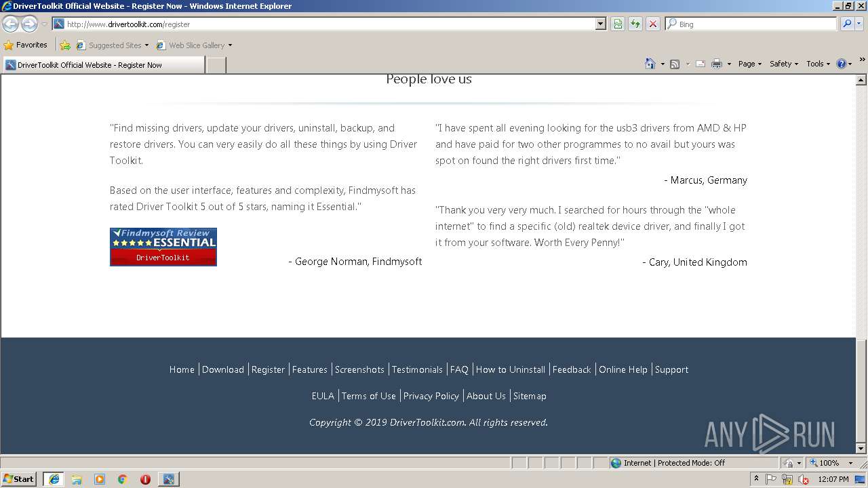This screenshot has width=868, height=488.
Task: Click the security zone lock dropdown in status bar
Action: tap(792, 463)
